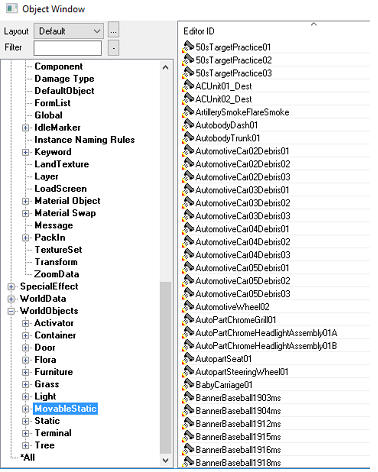Image resolution: width=378 pixels, height=472 pixels.
Task: Collapse the WorldObjects category
Action: [x=11, y=311]
